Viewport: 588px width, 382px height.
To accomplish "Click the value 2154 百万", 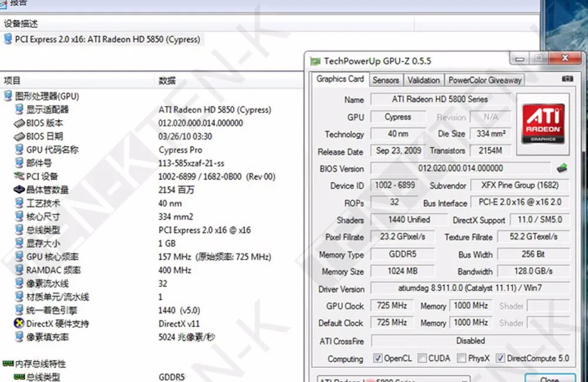I will point(176,190).
